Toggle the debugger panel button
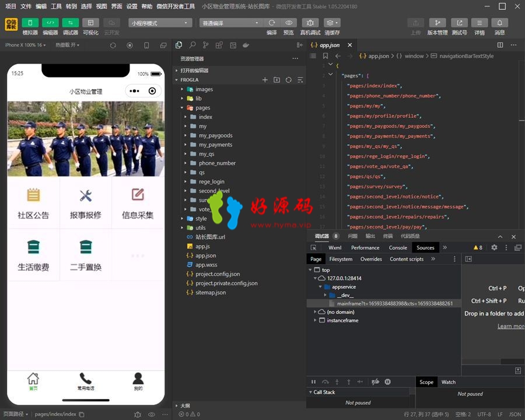 71,23
